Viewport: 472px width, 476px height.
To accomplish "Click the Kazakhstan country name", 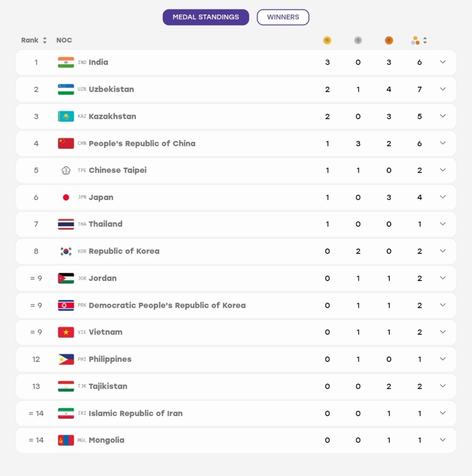I will (113, 116).
